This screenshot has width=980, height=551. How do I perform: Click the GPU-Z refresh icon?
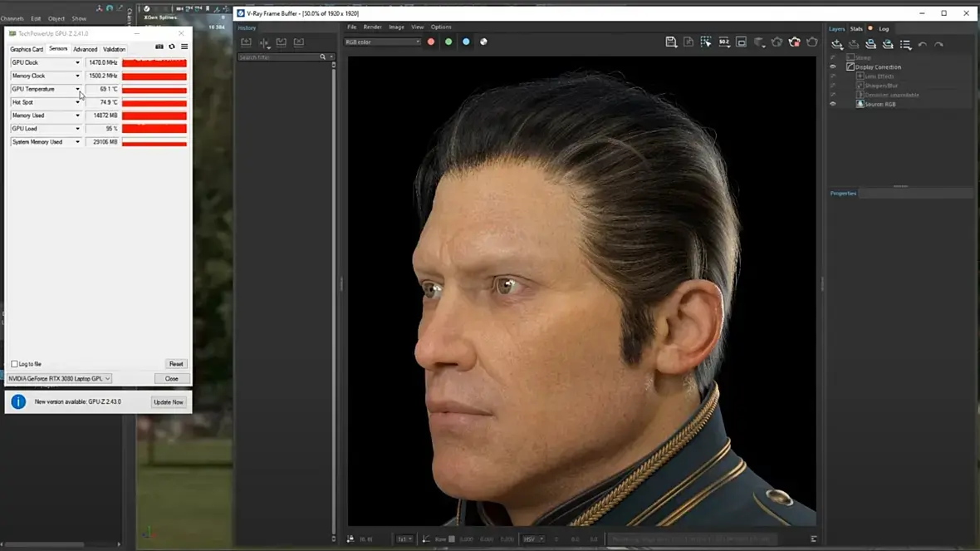172,47
